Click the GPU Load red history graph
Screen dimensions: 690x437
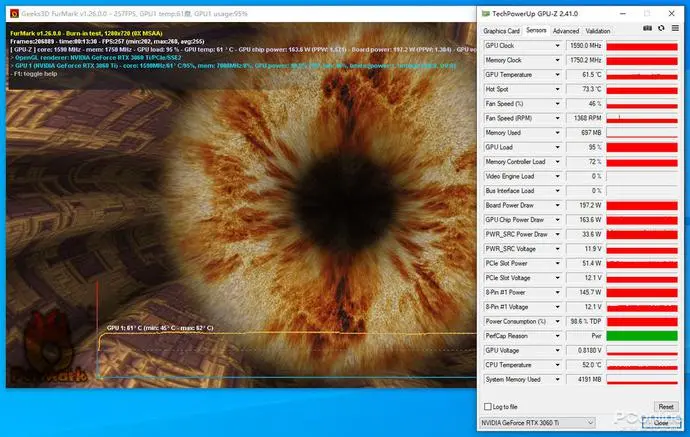(x=642, y=147)
